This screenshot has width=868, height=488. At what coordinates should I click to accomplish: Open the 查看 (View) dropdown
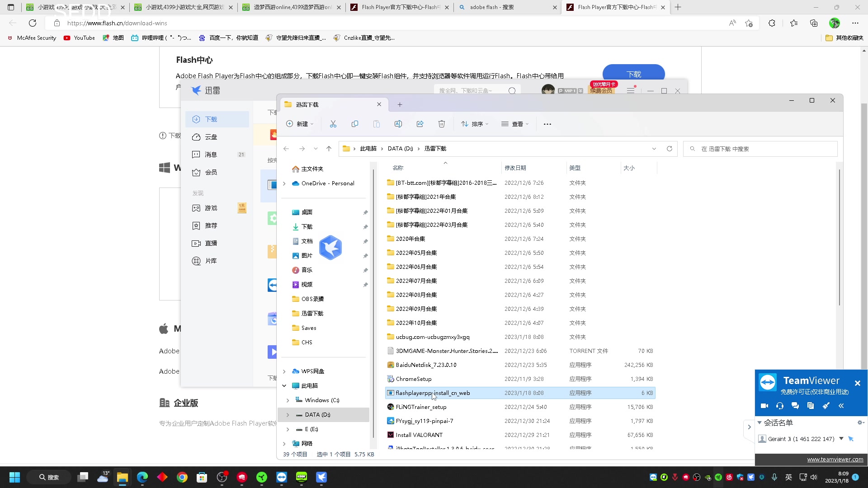(x=515, y=124)
